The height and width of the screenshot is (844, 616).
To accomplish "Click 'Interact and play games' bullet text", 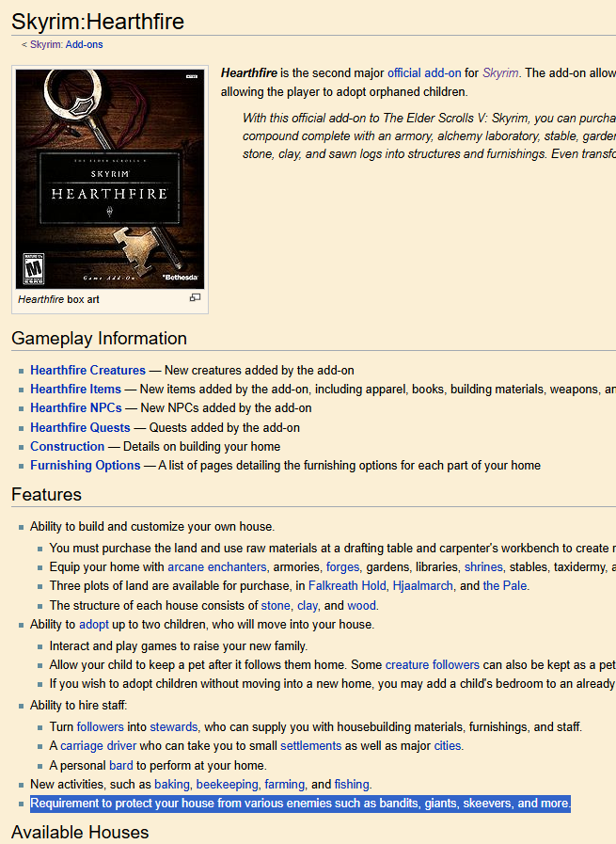I will 179,645.
